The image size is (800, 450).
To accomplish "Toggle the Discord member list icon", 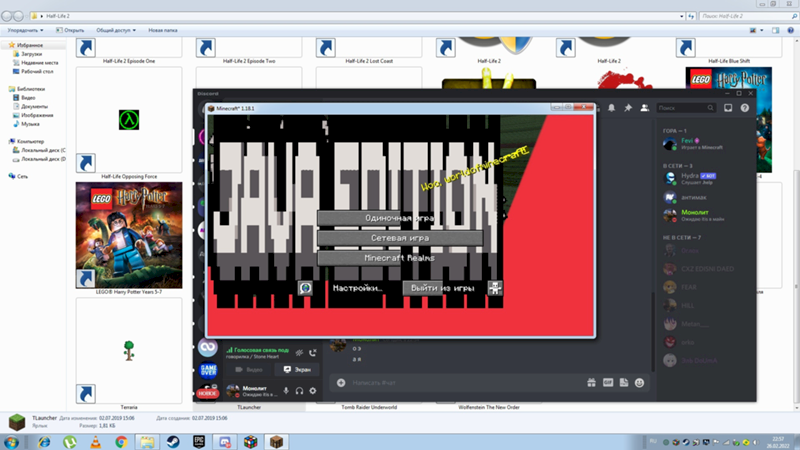I will pyautogui.click(x=645, y=107).
